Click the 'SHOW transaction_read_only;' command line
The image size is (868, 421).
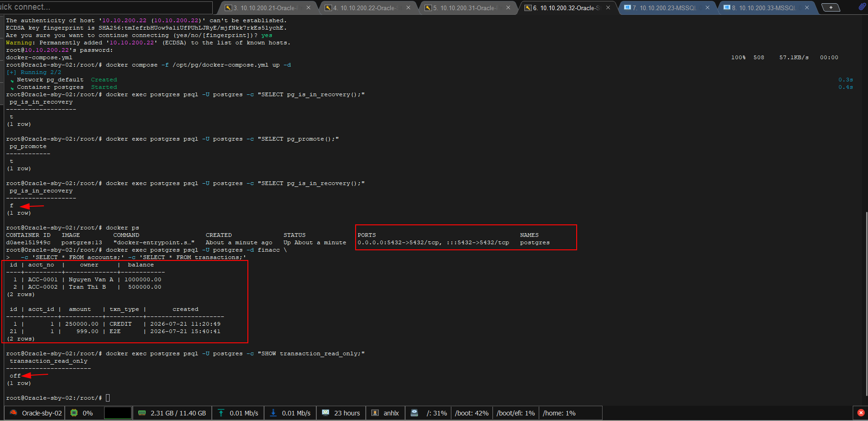coord(185,353)
